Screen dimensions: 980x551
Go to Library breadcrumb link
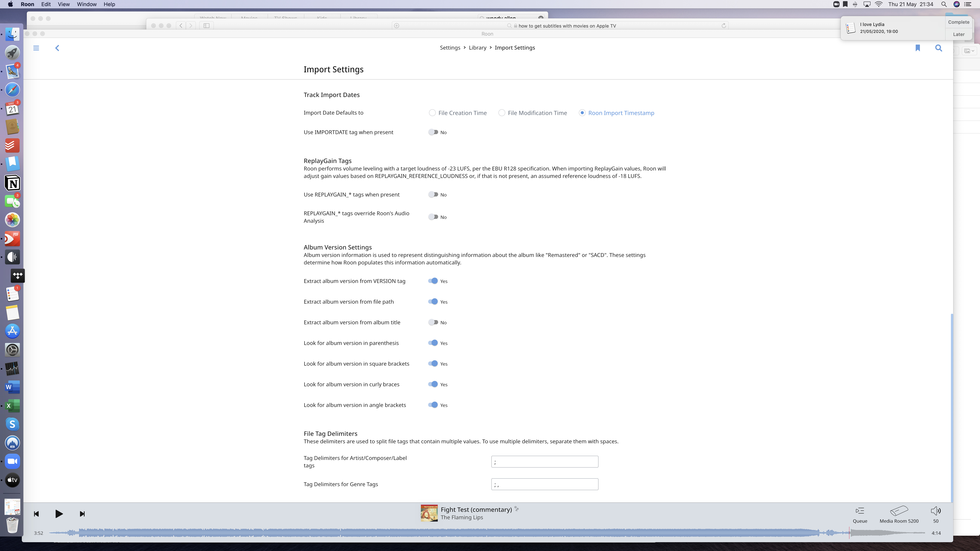pyautogui.click(x=477, y=47)
